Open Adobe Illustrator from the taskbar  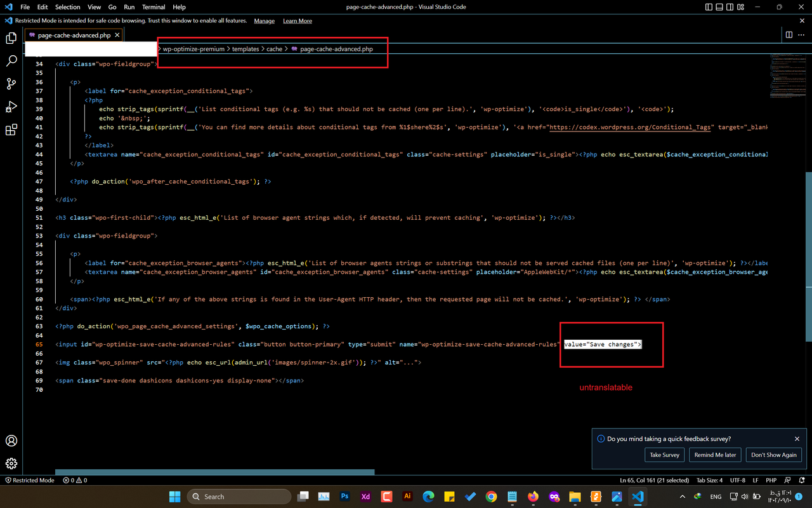pyautogui.click(x=407, y=497)
